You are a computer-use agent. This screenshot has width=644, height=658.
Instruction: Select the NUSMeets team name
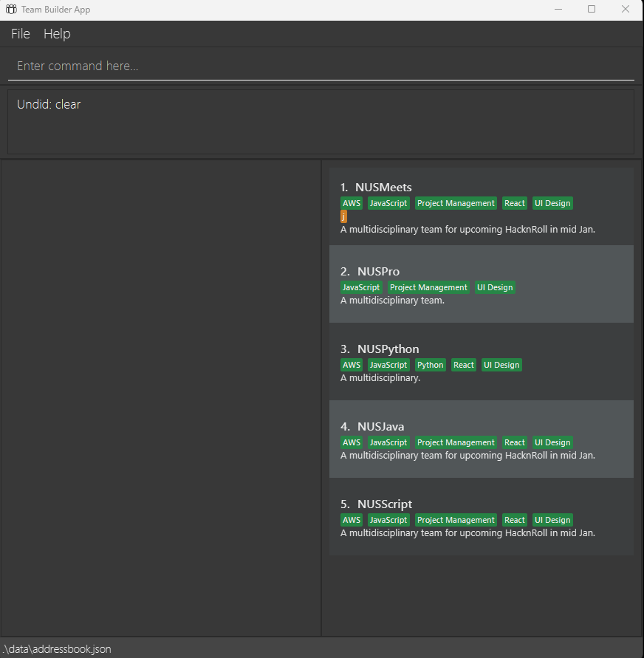pyautogui.click(x=383, y=187)
